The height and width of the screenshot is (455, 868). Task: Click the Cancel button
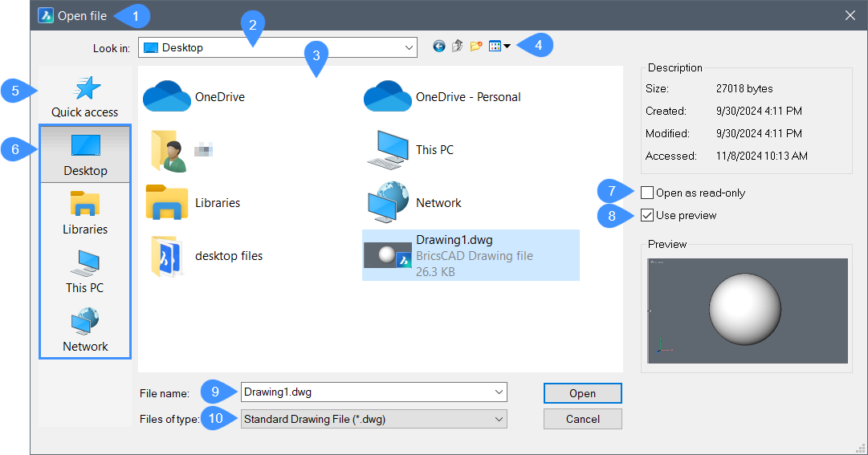(x=582, y=419)
